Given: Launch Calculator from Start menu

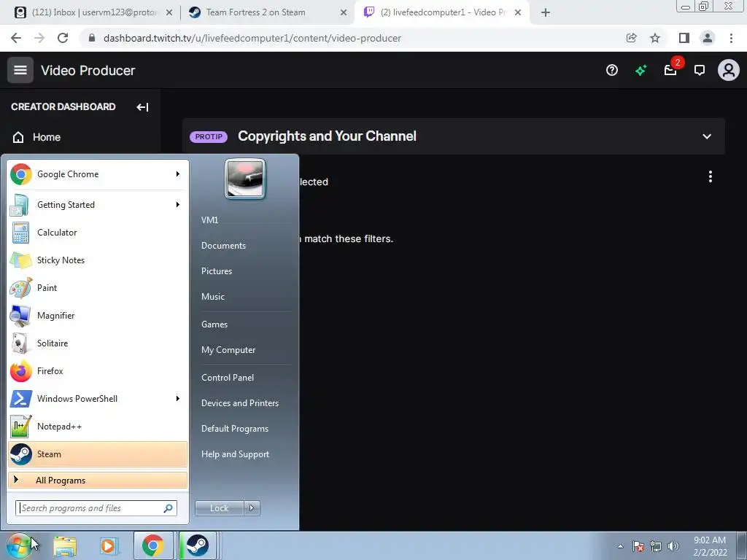Looking at the screenshot, I should tap(98, 233).
